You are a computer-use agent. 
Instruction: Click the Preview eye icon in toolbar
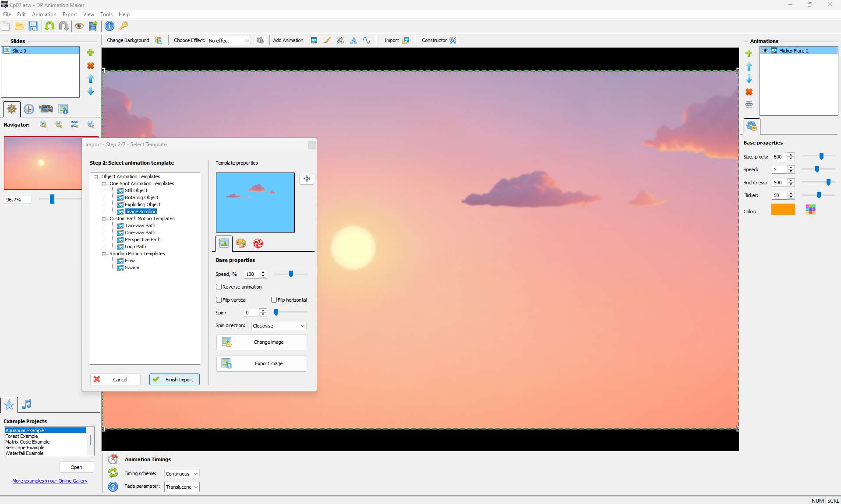coord(79,26)
